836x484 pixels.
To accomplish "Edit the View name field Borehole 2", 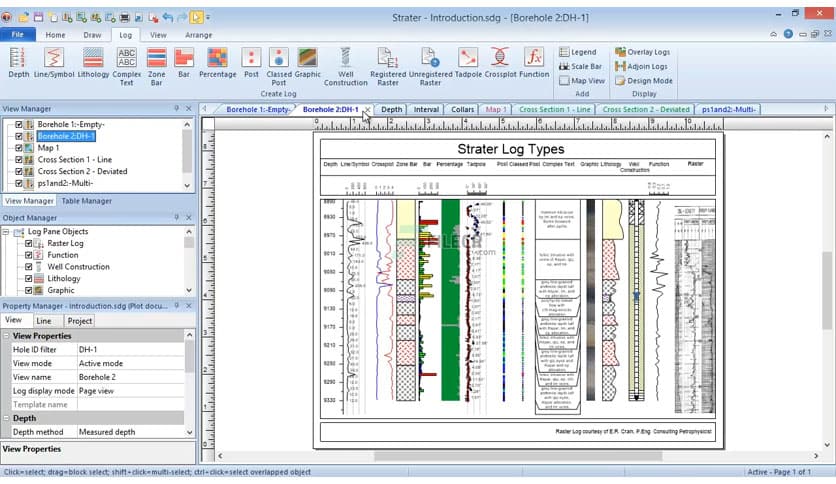I will [x=130, y=377].
